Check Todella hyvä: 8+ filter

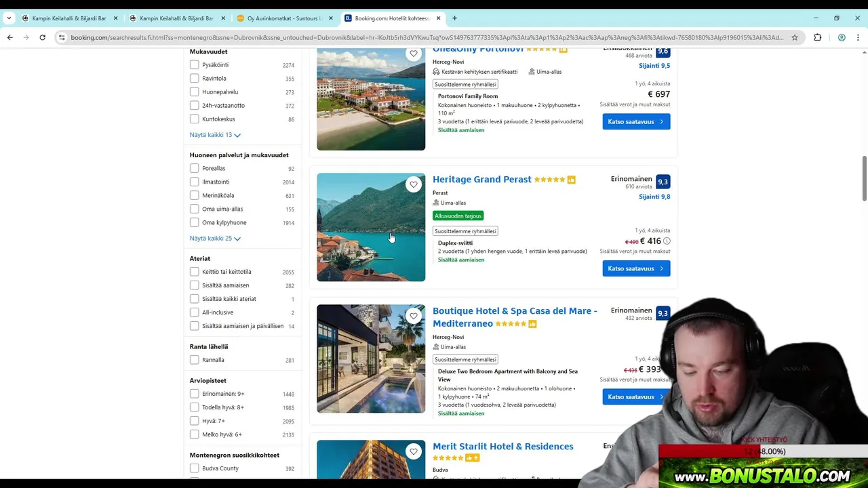coord(195,407)
